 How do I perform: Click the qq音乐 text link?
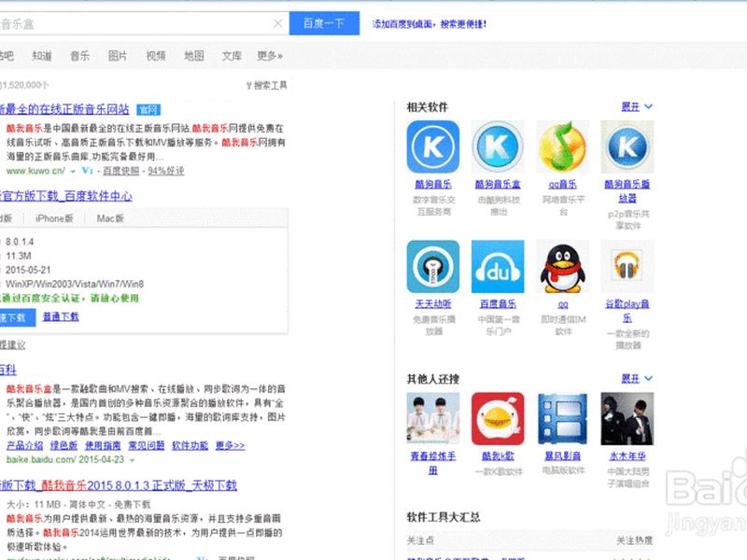pyautogui.click(x=562, y=184)
